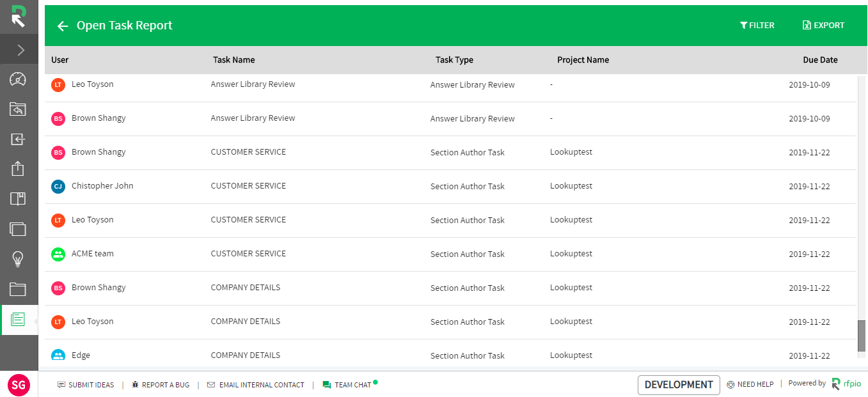Image resolution: width=868 pixels, height=397 pixels.
Task: Click the speech icon beside SUBMIT IDEAS
Action: (61, 385)
